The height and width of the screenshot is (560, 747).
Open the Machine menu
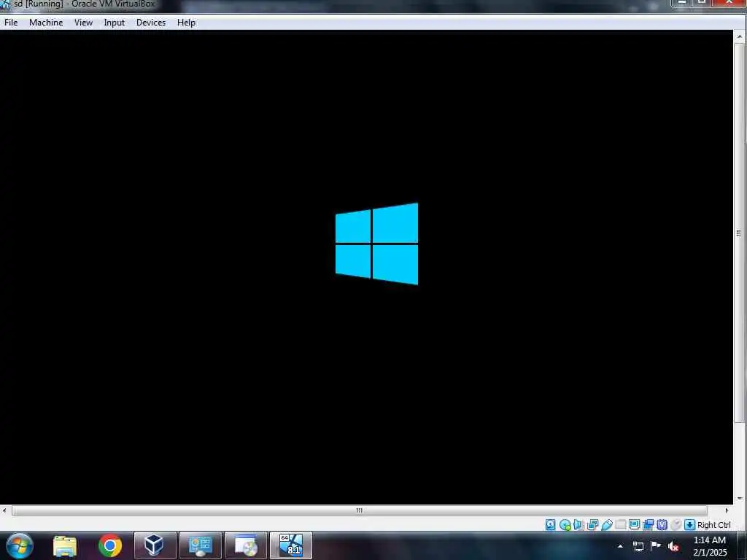click(x=46, y=23)
